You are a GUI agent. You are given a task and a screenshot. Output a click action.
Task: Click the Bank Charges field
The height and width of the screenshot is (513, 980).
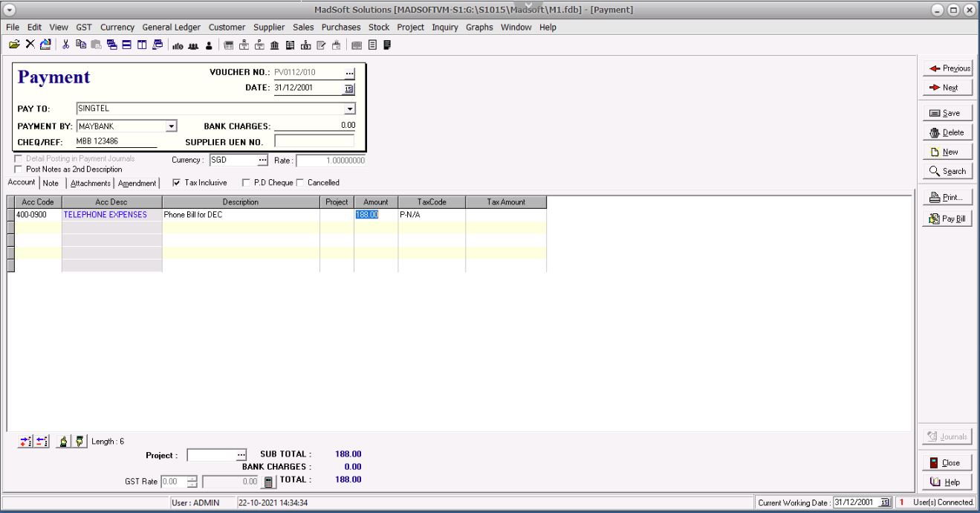pyautogui.click(x=314, y=126)
